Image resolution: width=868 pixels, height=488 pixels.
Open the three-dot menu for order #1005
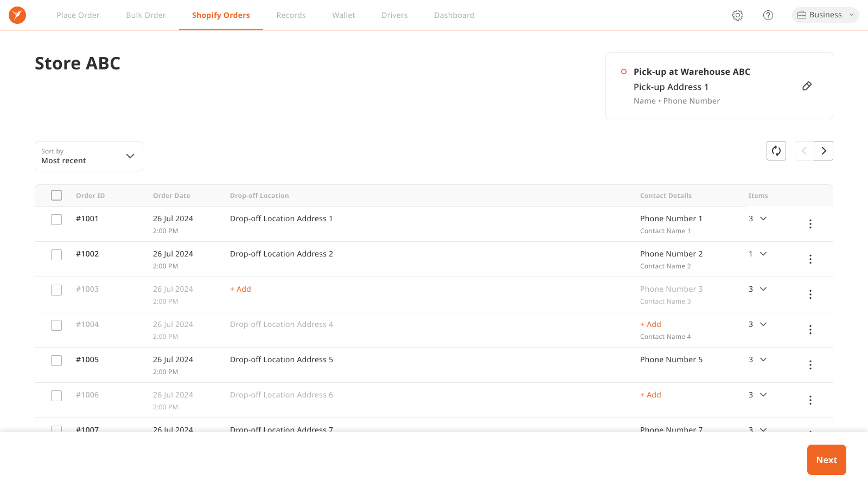(x=810, y=365)
